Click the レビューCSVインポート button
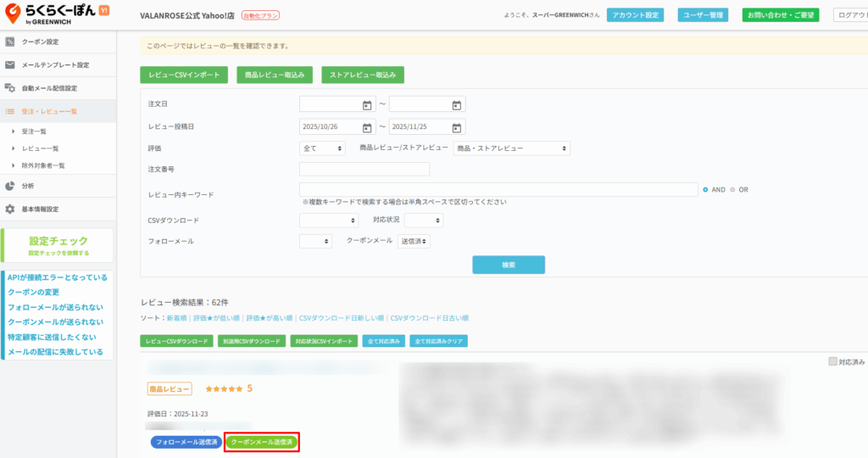This screenshot has width=868, height=458. pos(184,75)
